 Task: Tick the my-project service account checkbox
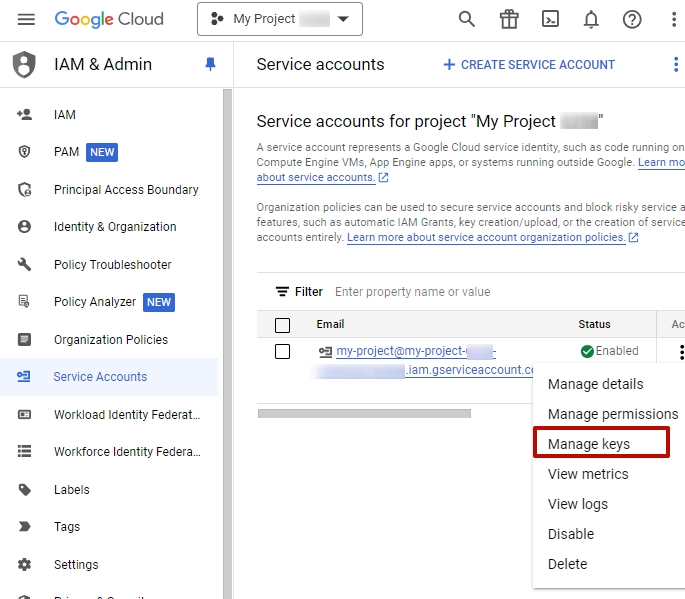pos(282,351)
